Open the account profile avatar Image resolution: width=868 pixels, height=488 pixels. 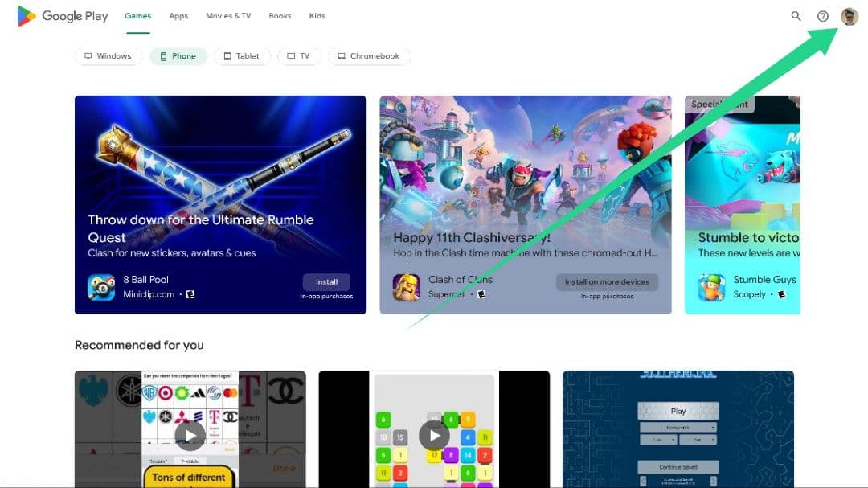click(x=850, y=16)
